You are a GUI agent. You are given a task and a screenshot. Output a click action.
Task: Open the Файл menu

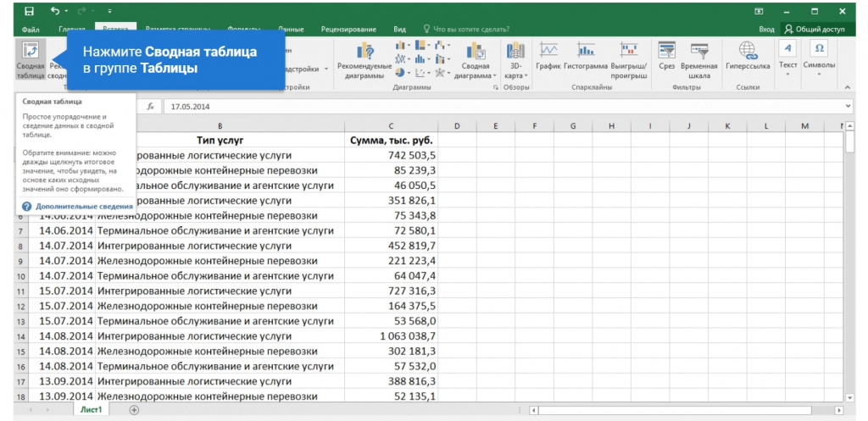tap(31, 30)
